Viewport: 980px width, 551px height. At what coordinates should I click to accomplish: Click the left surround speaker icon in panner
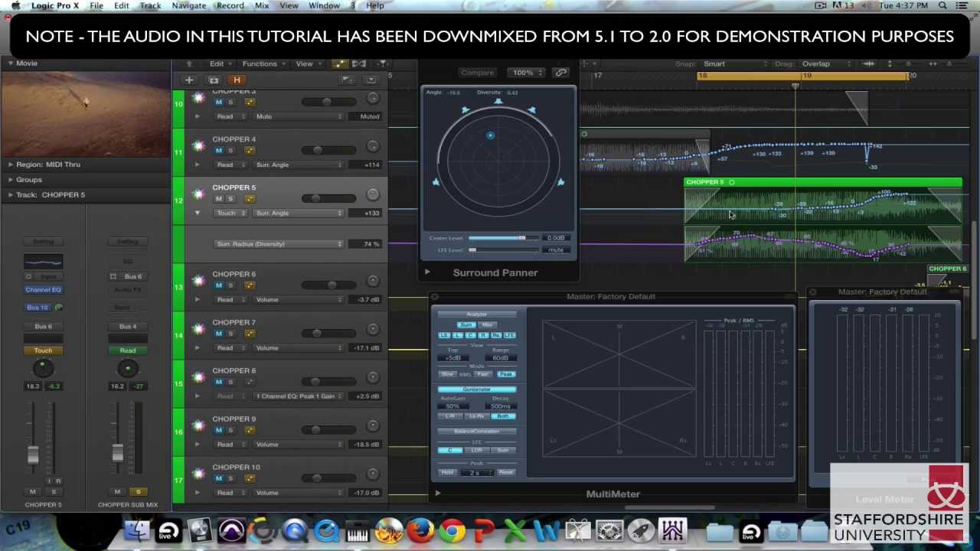(x=436, y=182)
